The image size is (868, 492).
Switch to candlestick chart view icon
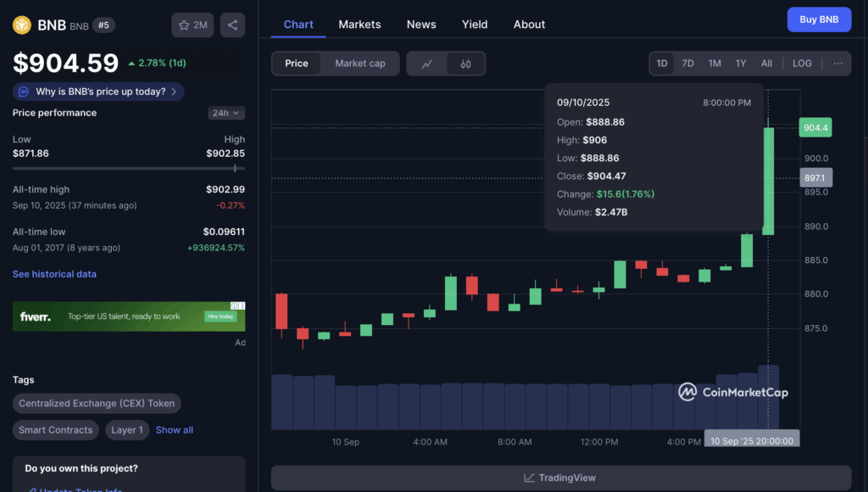[465, 64]
